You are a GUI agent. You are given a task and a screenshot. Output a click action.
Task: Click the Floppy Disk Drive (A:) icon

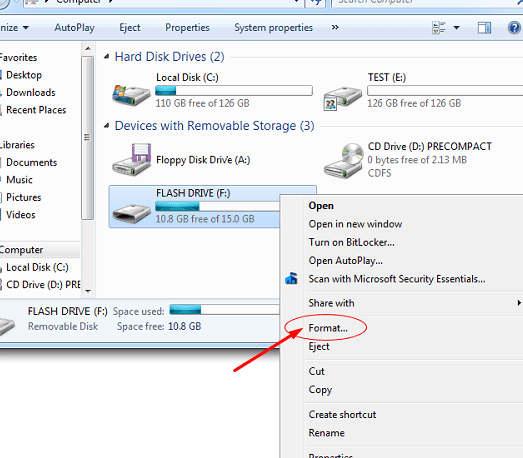131,160
